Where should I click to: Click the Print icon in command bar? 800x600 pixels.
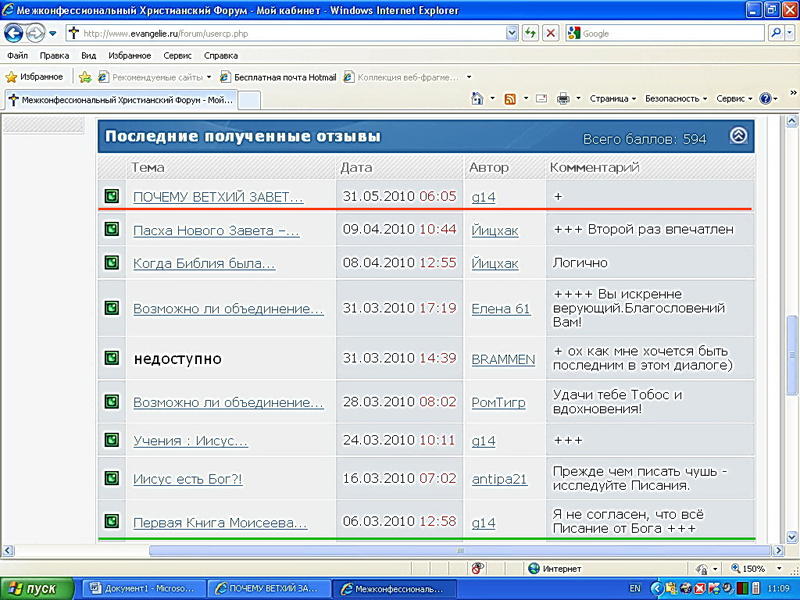point(563,99)
